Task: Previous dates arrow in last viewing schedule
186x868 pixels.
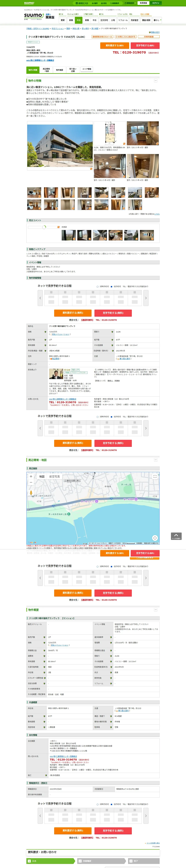Action: pos(40,815)
